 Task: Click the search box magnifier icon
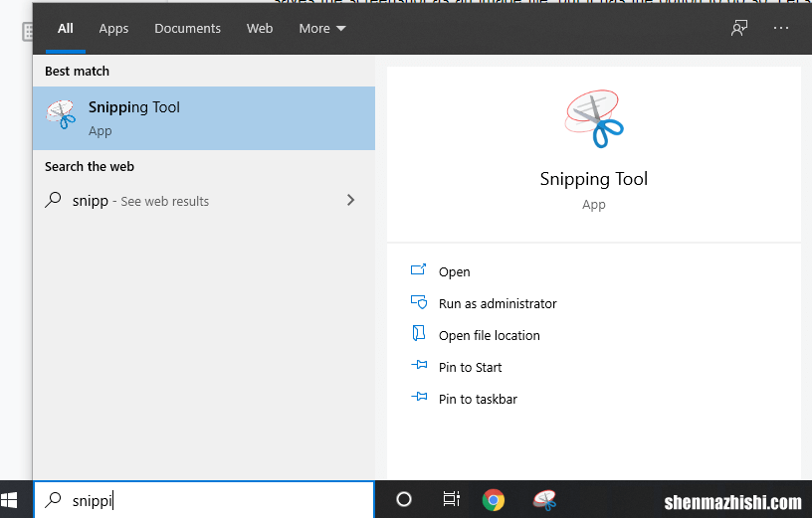coord(53,500)
